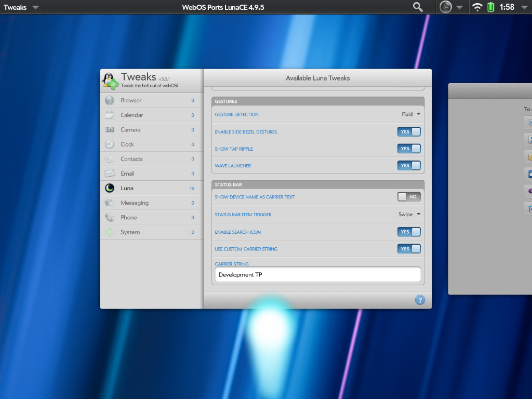Click the Wi-Fi icon in the status bar
The height and width of the screenshot is (399, 532).
point(477,7)
